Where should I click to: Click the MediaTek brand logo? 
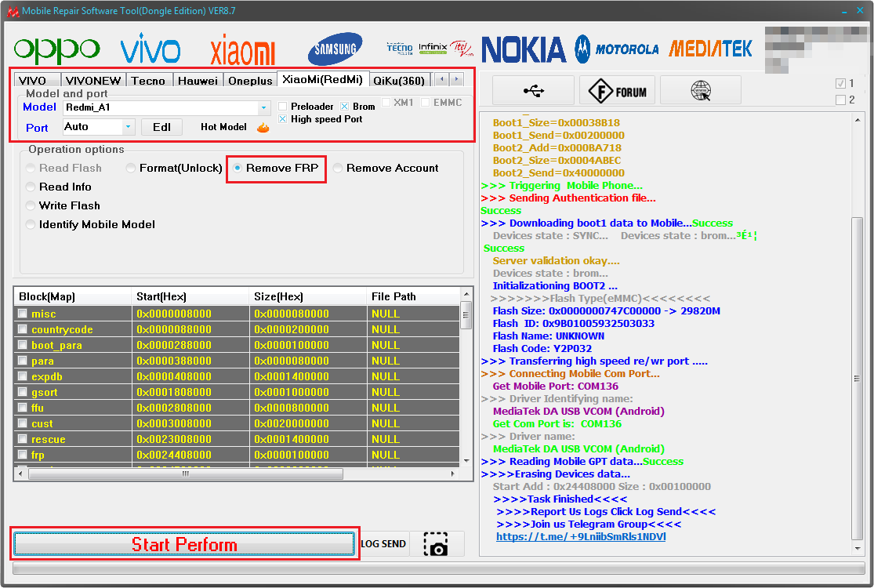710,49
